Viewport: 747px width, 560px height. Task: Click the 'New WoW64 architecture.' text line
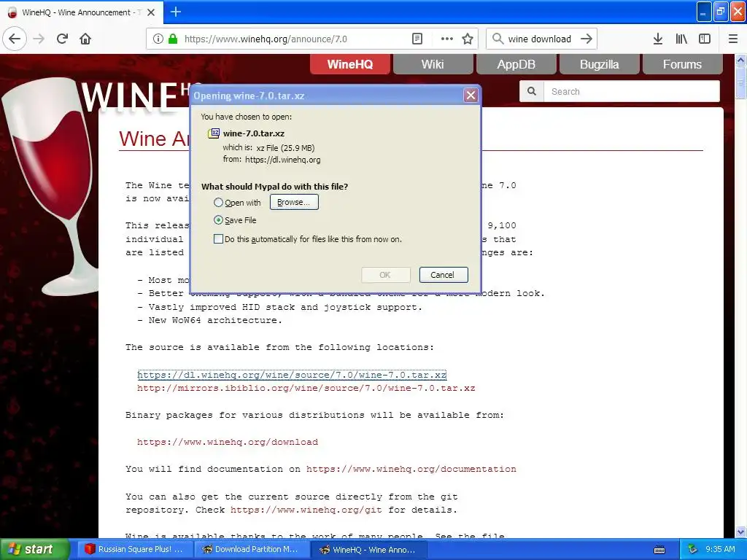pyautogui.click(x=215, y=321)
